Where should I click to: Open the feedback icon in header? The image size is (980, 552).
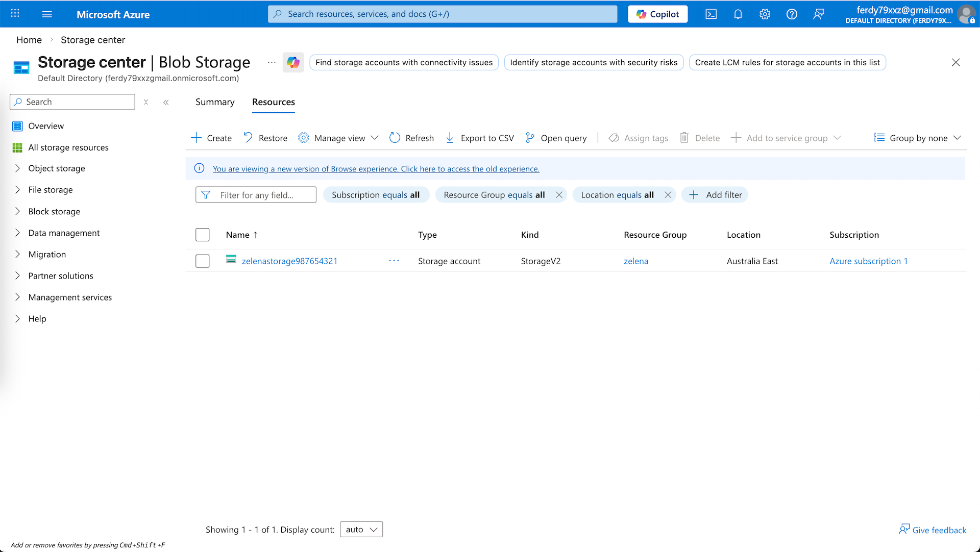(x=819, y=14)
